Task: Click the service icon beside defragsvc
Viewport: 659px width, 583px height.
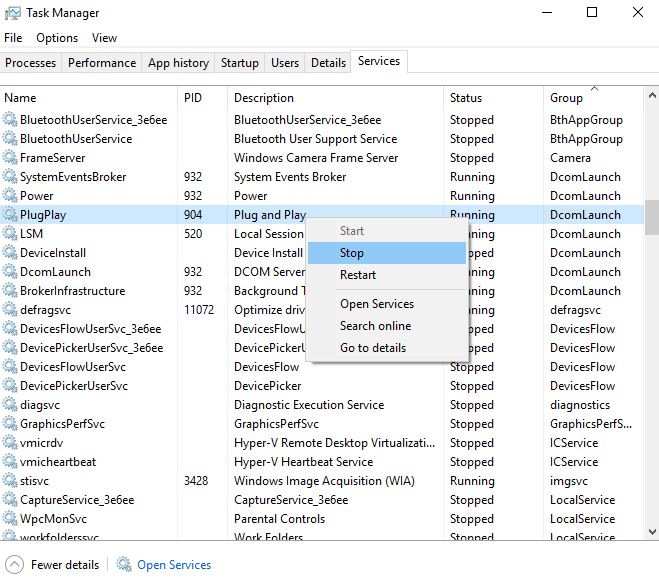Action: tap(11, 310)
